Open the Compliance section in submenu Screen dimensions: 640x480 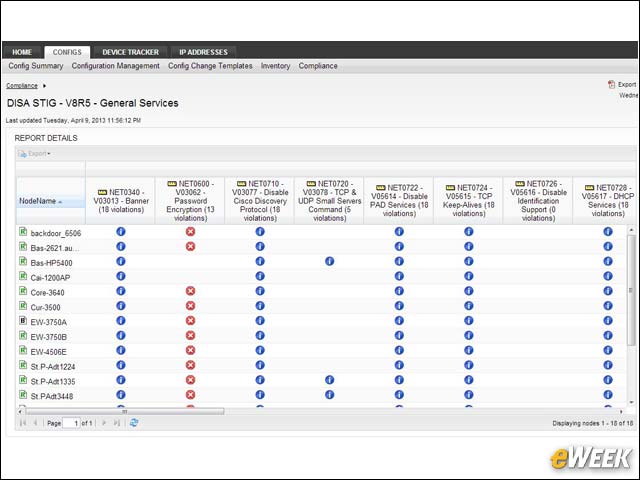(x=318, y=66)
